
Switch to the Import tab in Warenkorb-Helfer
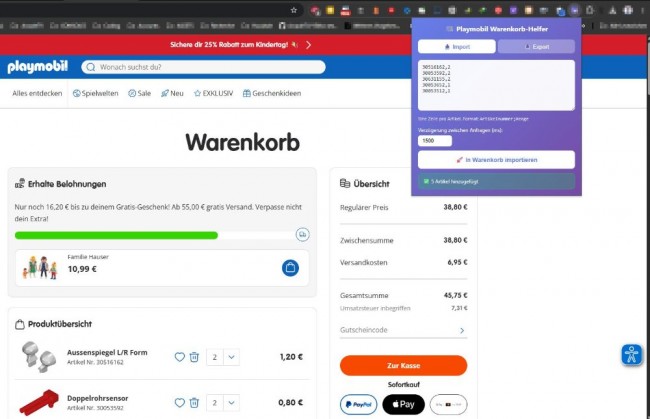[x=456, y=46]
